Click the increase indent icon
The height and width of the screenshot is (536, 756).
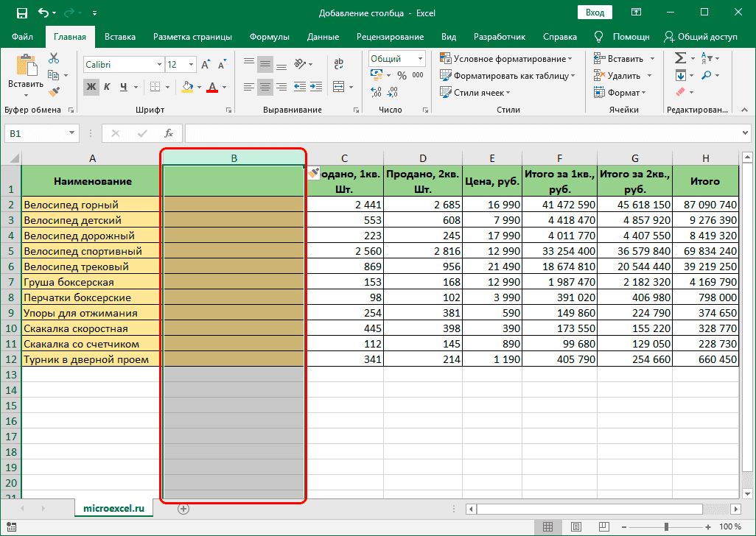pos(318,86)
